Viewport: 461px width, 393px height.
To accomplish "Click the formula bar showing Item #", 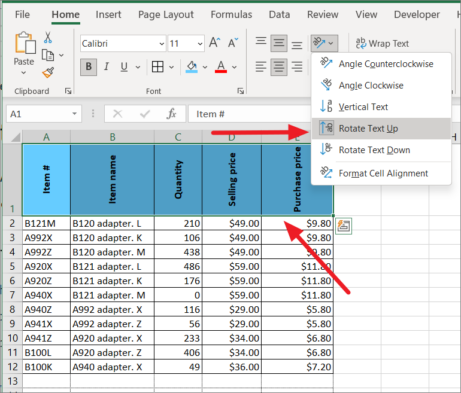I will 250,114.
